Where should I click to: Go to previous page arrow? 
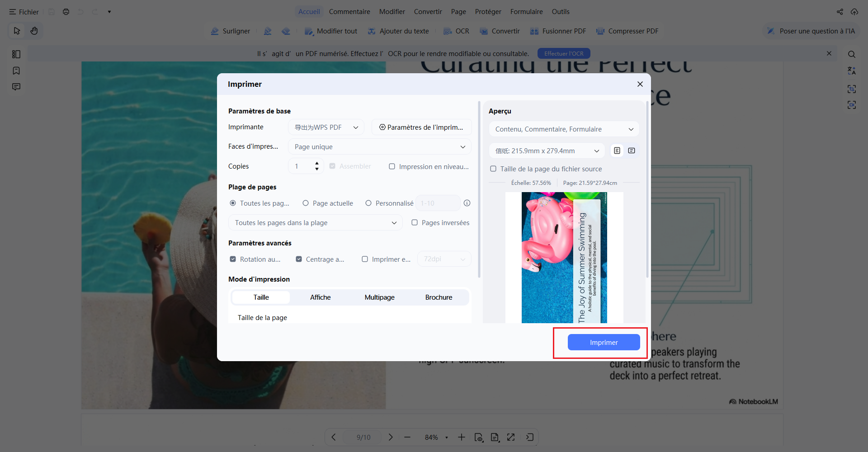point(334,437)
